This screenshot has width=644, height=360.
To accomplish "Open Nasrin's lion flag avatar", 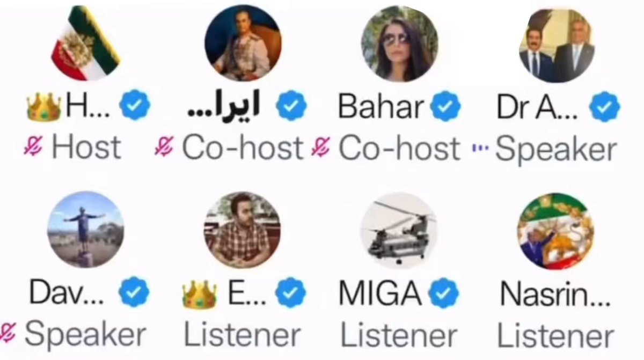I will (555, 231).
